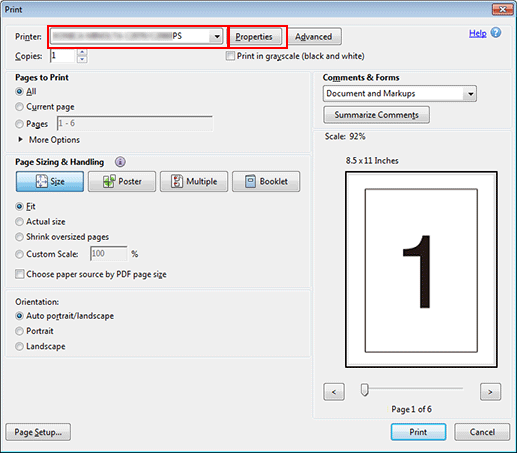Image resolution: width=517 pixels, height=453 pixels.
Task: Go to previous preview page arrow
Action: 334,392
